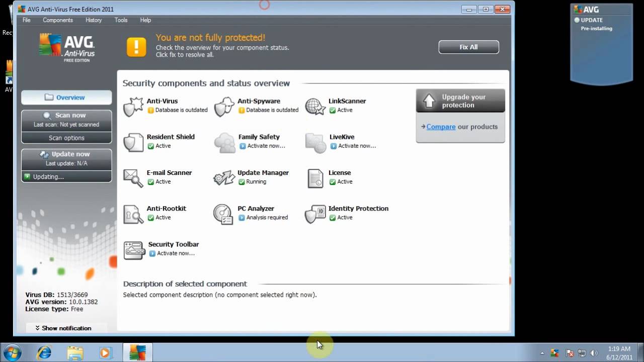Click the upgrade arrow icon

429,101
